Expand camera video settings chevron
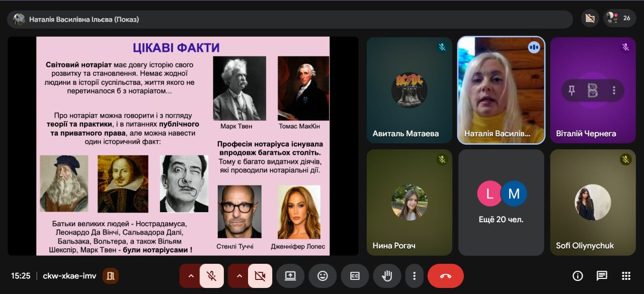 [239, 276]
